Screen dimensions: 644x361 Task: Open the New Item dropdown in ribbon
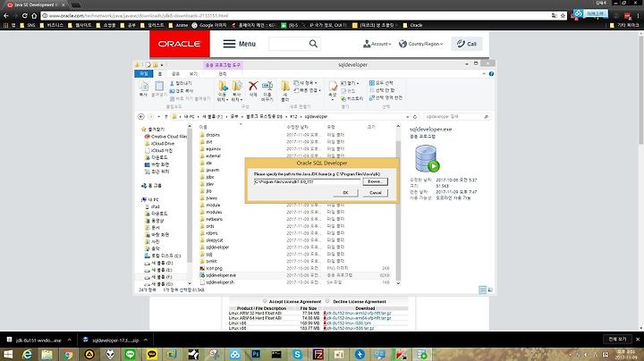pos(305,83)
